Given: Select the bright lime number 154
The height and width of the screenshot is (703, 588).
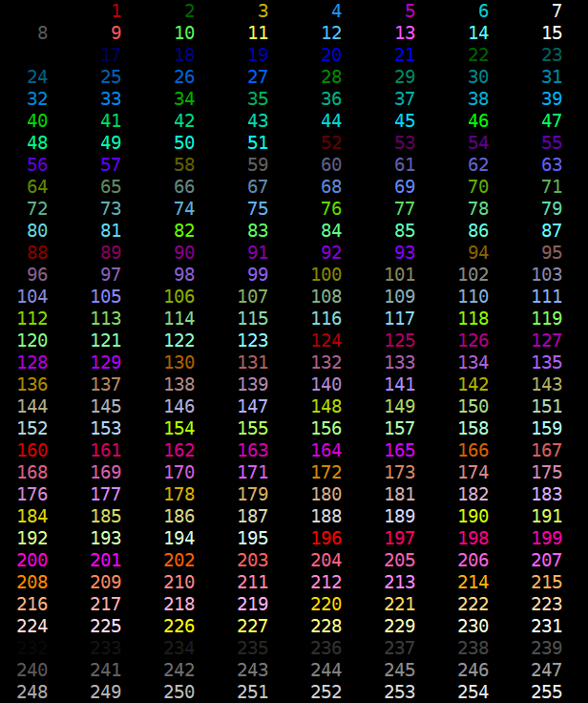Looking at the screenshot, I should point(179,428).
